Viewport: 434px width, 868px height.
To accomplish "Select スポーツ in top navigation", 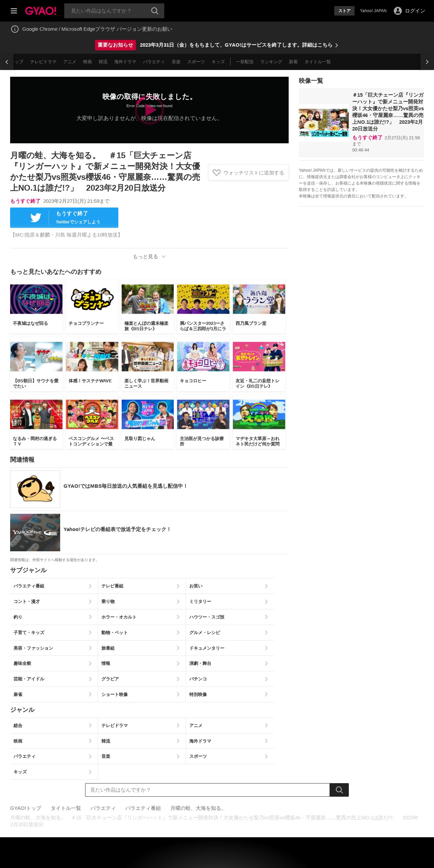I will (196, 62).
